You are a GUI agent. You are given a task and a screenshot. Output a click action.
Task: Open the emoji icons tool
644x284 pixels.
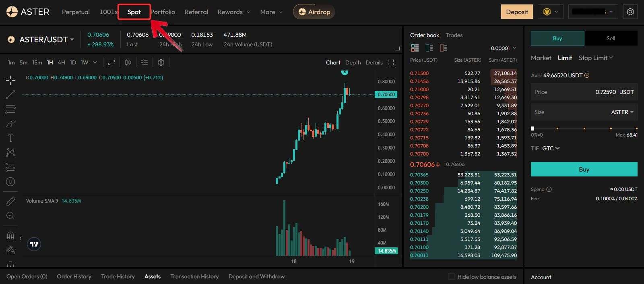pyautogui.click(x=10, y=182)
